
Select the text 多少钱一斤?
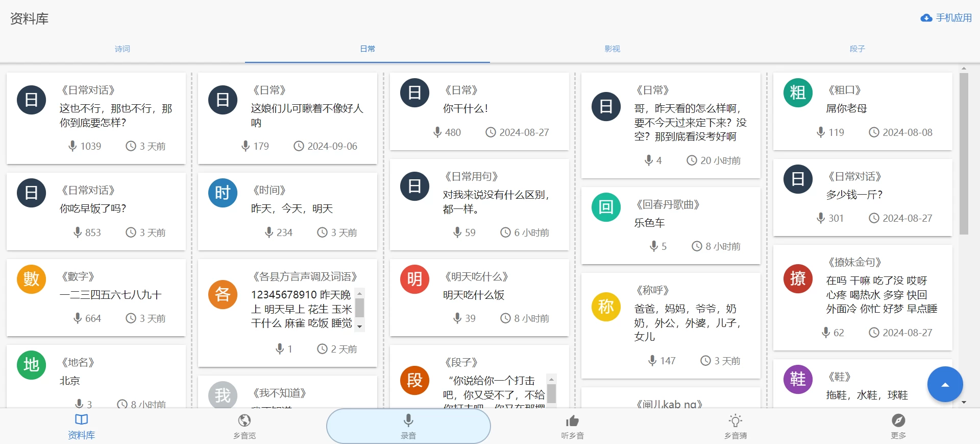[x=854, y=195]
